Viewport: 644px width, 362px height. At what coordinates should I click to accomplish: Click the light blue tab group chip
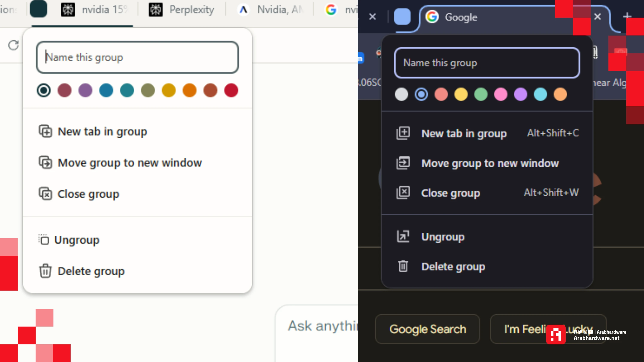pos(402,17)
